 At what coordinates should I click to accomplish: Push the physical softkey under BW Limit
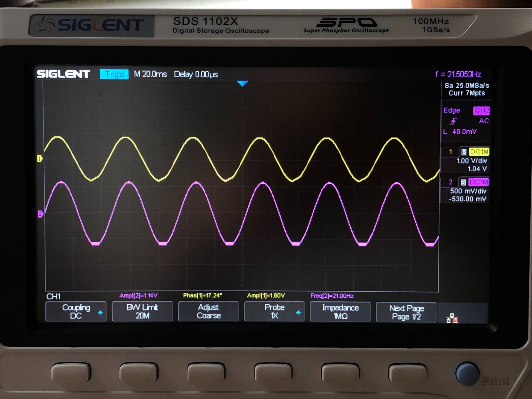coord(139,373)
